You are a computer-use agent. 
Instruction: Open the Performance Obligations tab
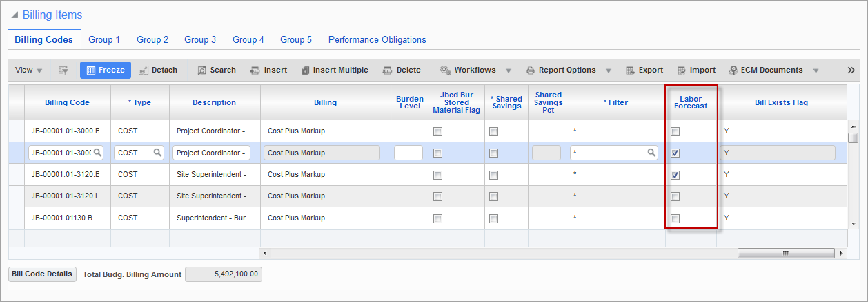(x=377, y=40)
